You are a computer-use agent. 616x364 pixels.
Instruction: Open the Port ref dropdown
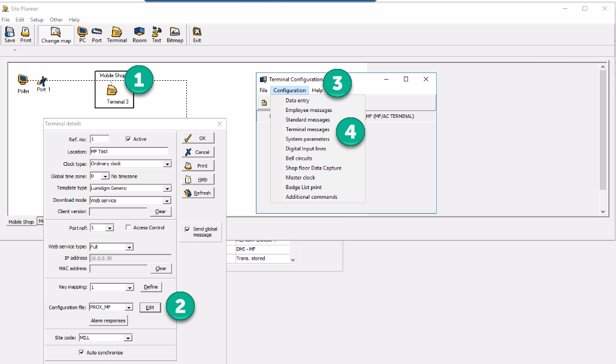pos(110,227)
